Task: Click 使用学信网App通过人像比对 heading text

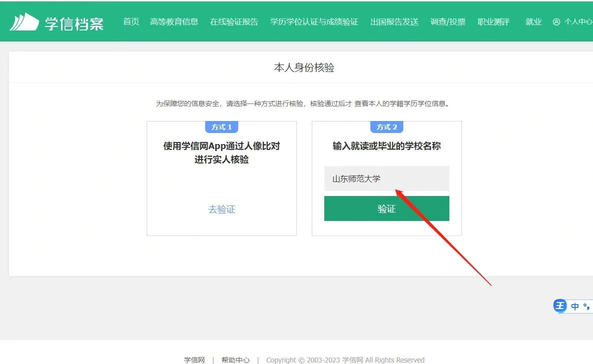Action: (222, 146)
